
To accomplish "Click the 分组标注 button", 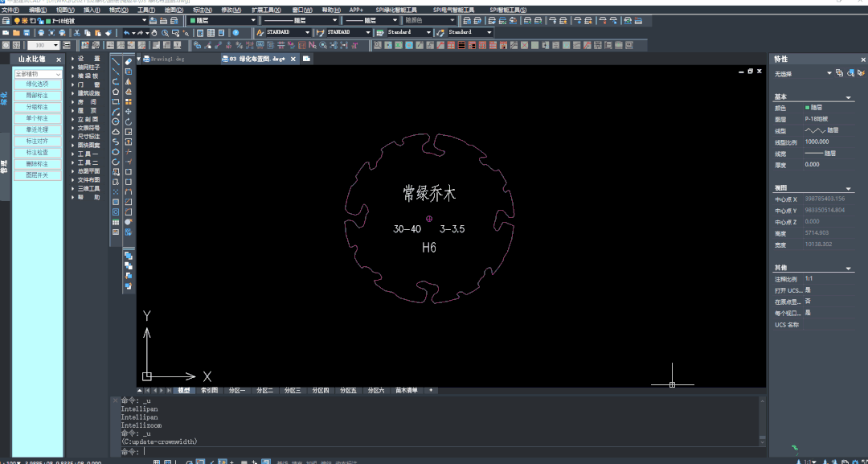I will point(38,107).
